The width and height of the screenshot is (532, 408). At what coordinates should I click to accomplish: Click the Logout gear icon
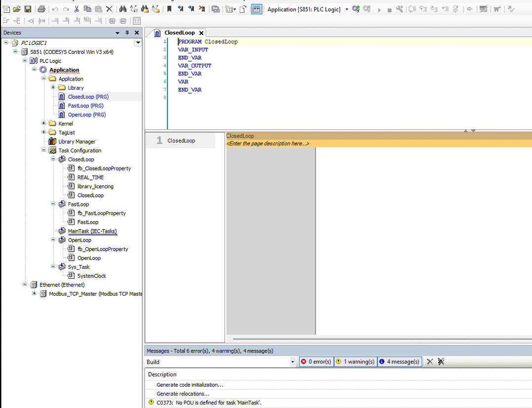click(367, 9)
